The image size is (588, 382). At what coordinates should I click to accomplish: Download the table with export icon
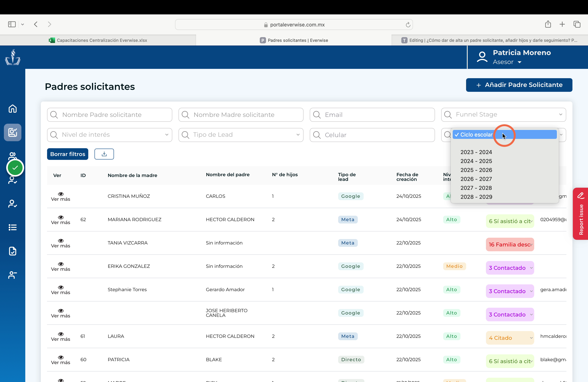(x=104, y=154)
